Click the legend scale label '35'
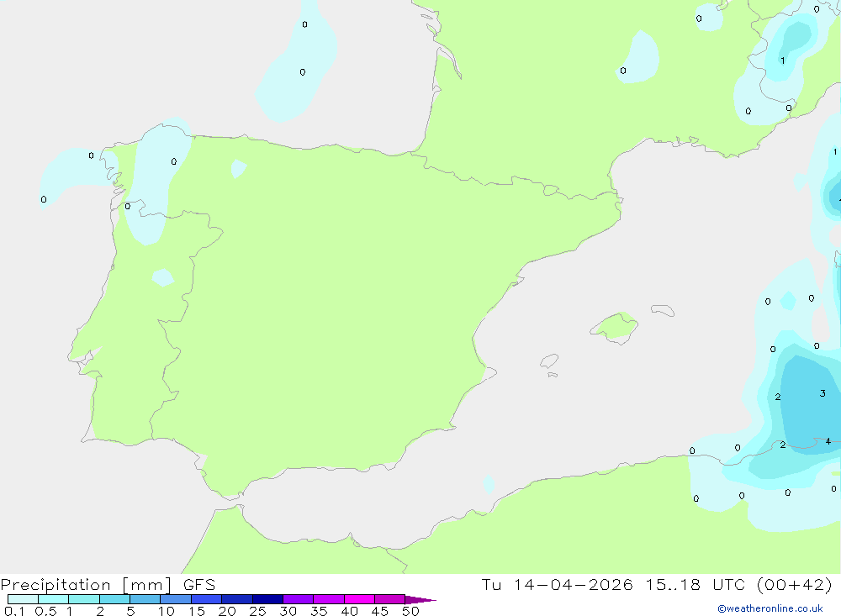Viewport: 841px width, 616px height. [319, 611]
